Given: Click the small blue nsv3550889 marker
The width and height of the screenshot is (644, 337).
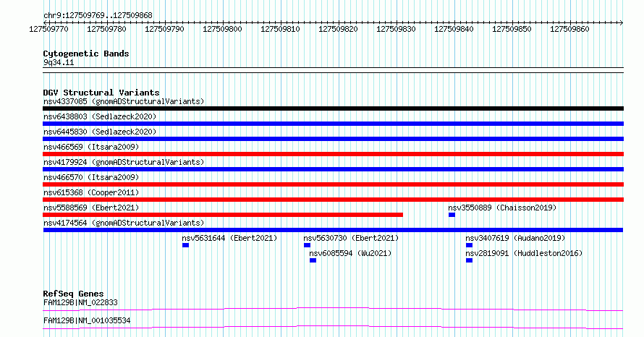Looking at the screenshot, I should [x=452, y=215].
